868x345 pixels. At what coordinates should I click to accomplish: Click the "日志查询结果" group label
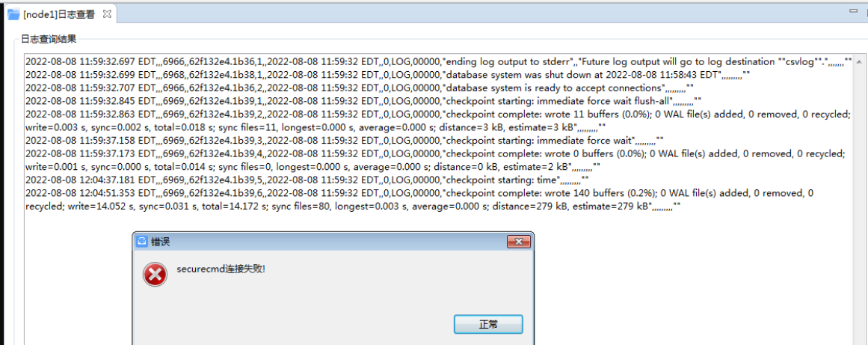click(x=48, y=39)
